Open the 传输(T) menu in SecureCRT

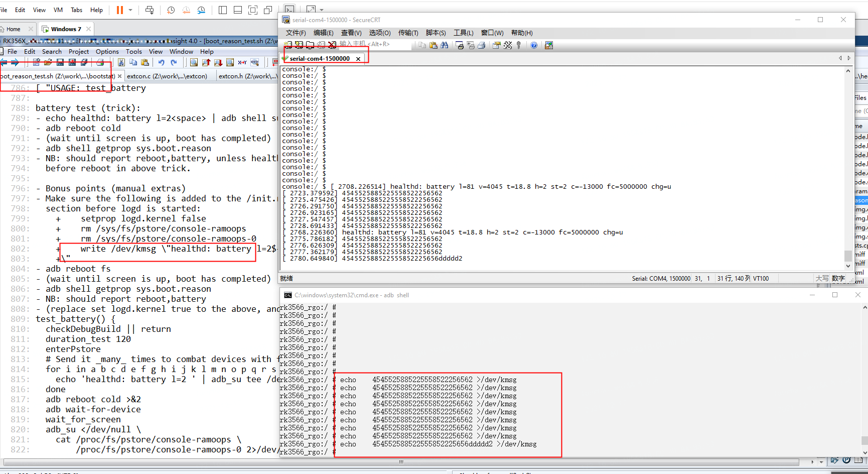pyautogui.click(x=408, y=33)
